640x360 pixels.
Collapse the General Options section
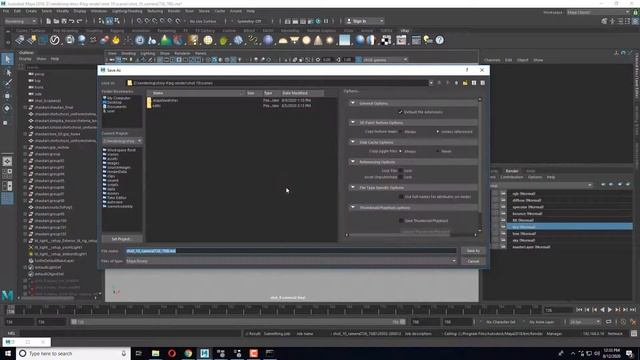point(353,103)
